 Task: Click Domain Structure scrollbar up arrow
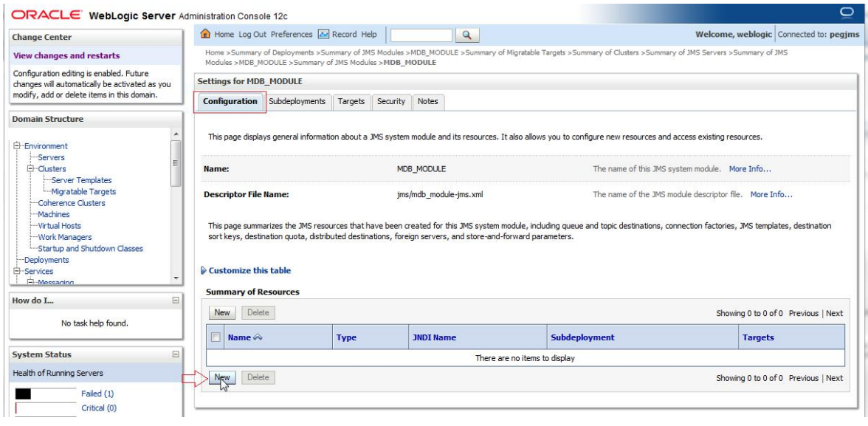click(x=176, y=134)
